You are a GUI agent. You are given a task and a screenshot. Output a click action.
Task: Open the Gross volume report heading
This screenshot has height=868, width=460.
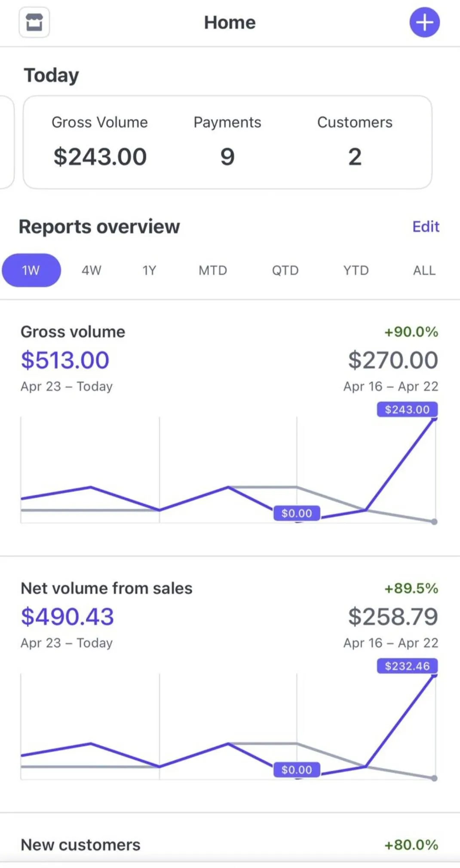73,332
